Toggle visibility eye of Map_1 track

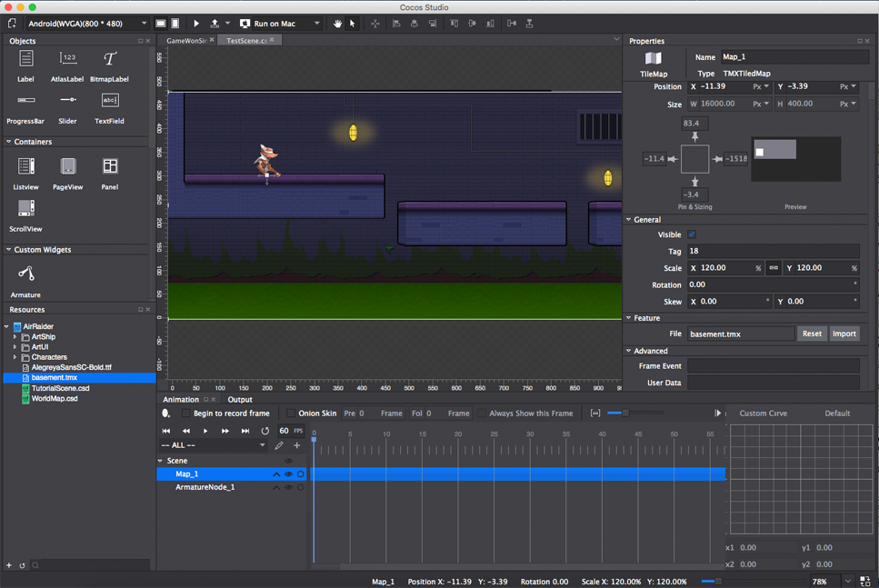click(x=288, y=474)
